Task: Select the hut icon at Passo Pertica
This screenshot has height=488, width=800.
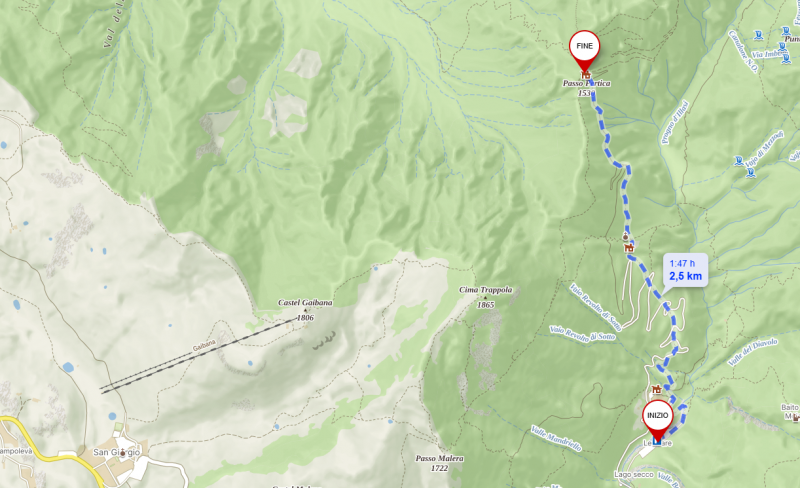Action: point(586,75)
